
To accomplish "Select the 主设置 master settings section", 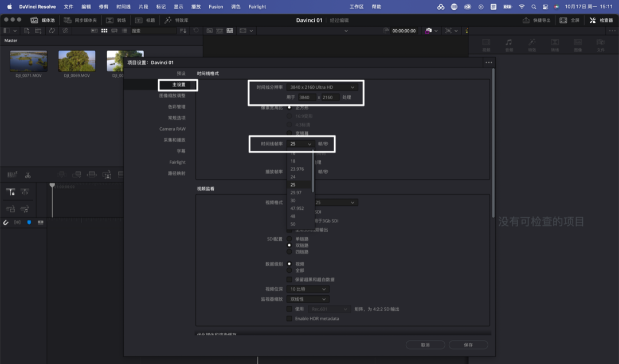I will (x=178, y=84).
